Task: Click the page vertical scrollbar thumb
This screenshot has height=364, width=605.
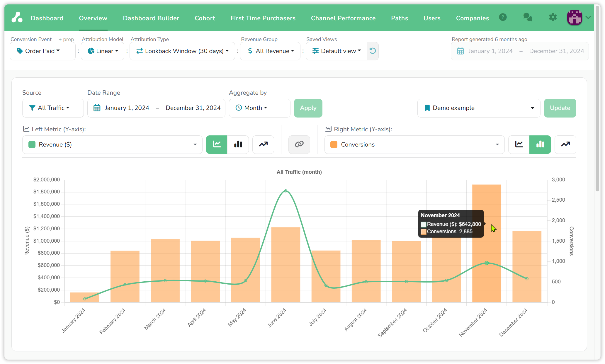Action: (597, 98)
